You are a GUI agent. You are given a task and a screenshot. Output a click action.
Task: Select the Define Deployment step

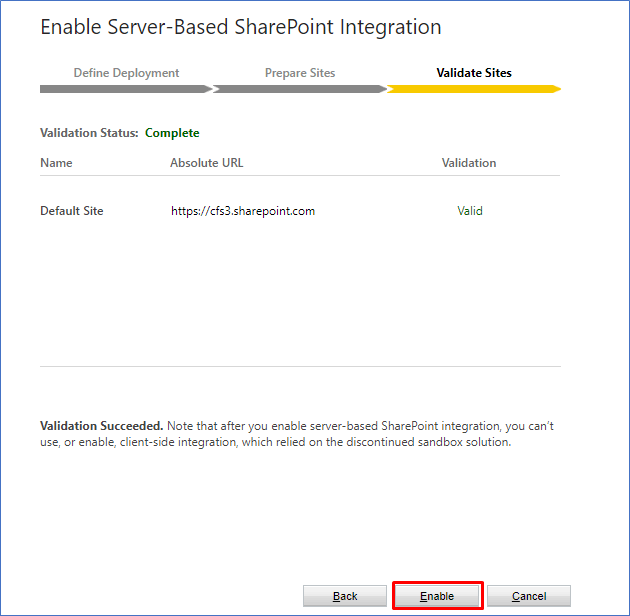pyautogui.click(x=126, y=73)
